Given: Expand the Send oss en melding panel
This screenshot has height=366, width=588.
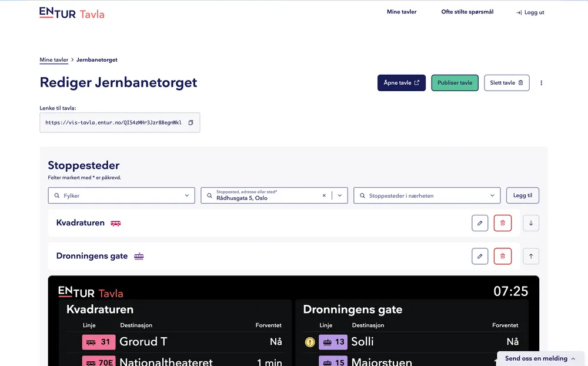Looking at the screenshot, I should pos(540,358).
